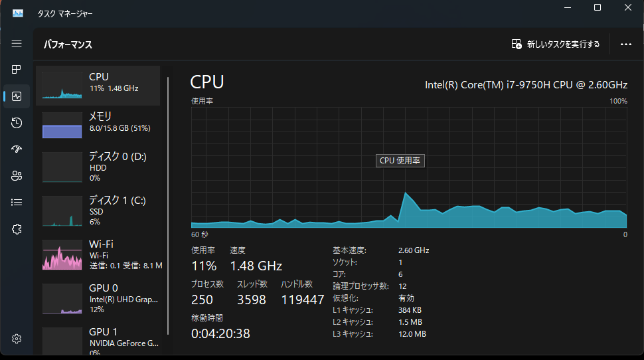The image size is (644, 360).
Task: Select the Performance page icon
Action: [17, 96]
